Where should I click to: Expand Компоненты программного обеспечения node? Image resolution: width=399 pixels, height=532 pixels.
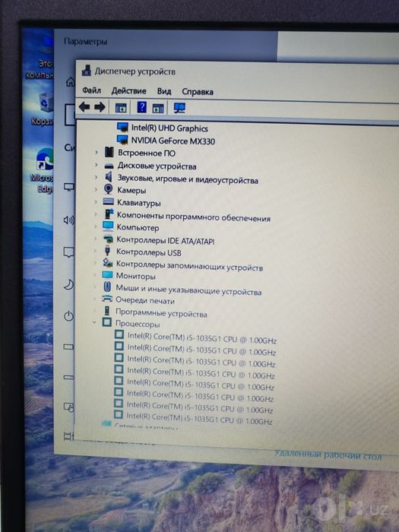pyautogui.click(x=96, y=214)
